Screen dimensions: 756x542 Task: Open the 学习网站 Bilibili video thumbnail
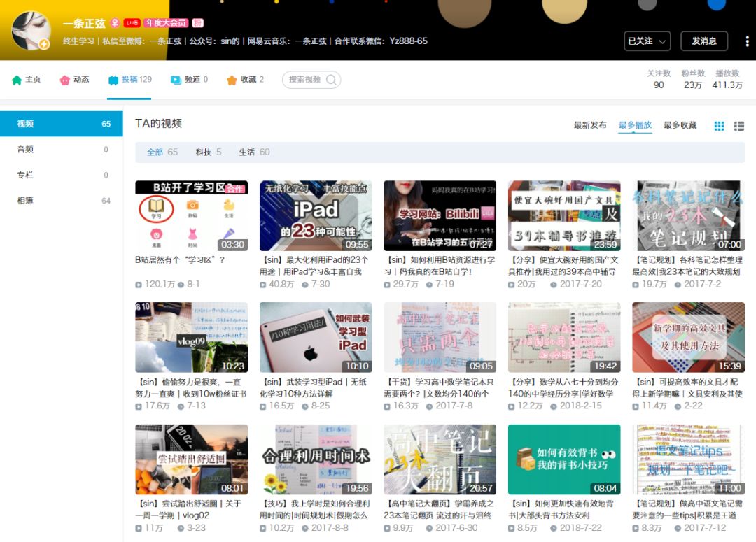[x=440, y=216]
